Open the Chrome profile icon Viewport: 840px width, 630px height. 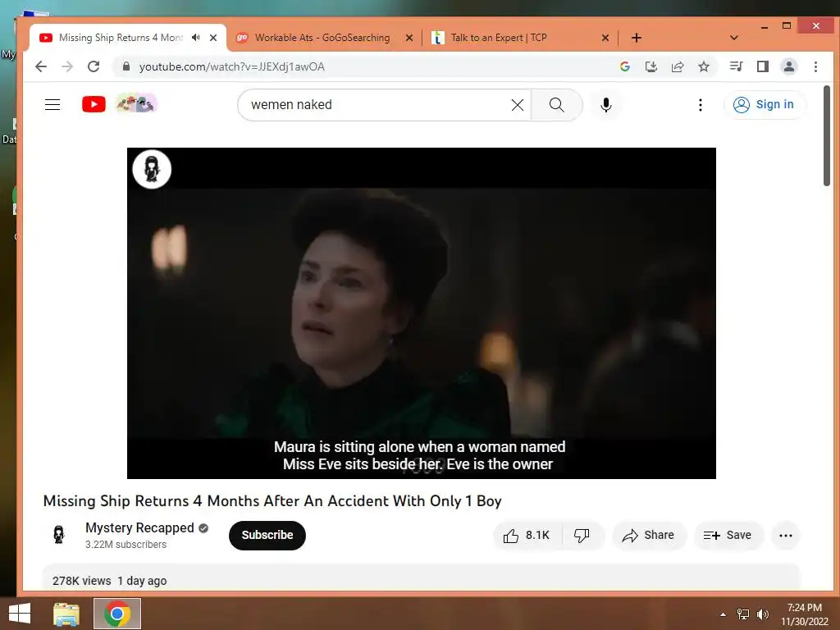tap(788, 66)
